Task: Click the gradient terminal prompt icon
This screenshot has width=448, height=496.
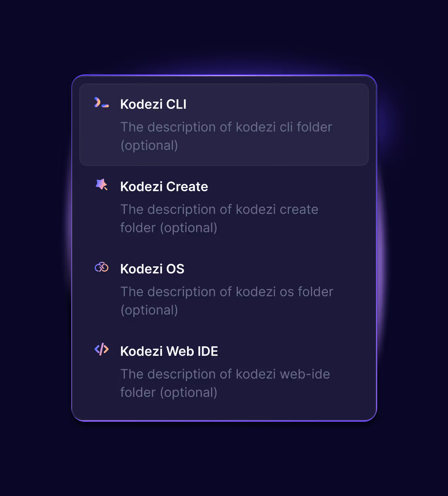Action: [101, 103]
